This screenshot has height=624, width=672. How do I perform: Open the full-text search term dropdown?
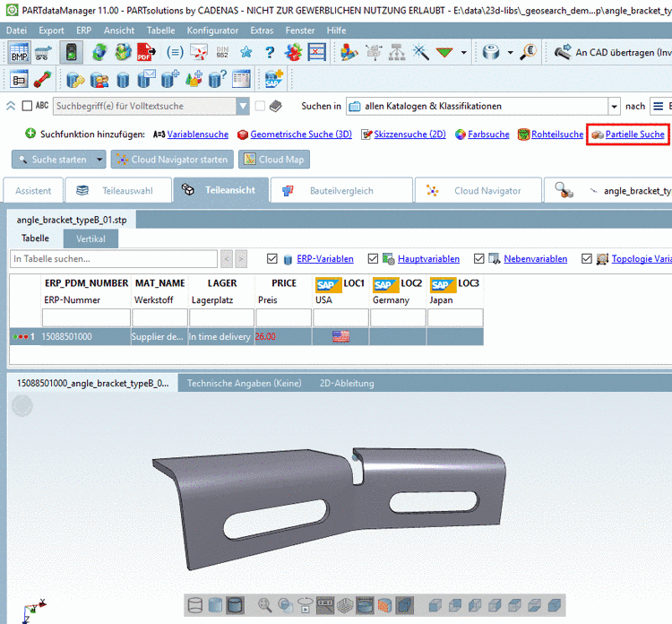click(243, 106)
